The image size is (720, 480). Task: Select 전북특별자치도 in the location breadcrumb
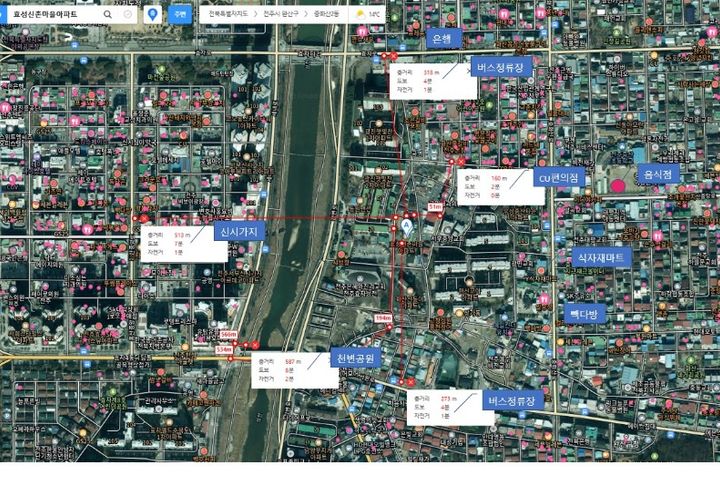pos(228,14)
